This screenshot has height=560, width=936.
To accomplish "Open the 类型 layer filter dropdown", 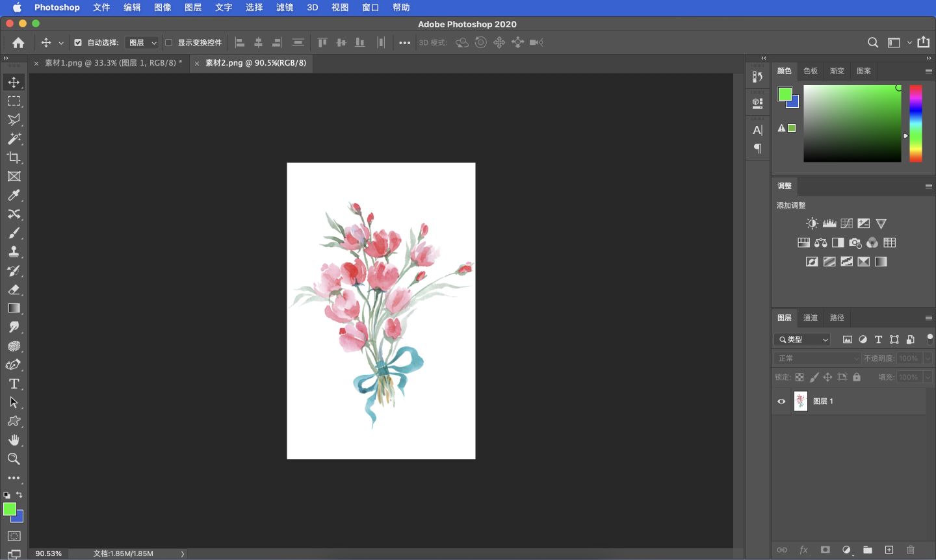I will [x=802, y=339].
